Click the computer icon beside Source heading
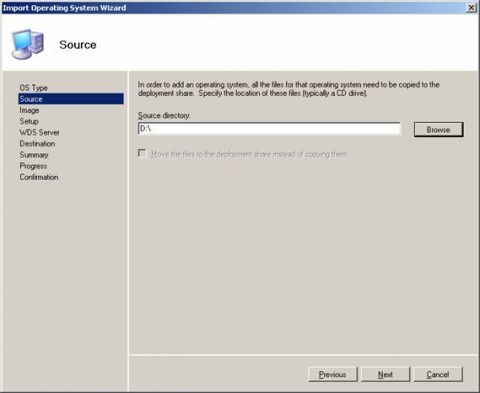480x393 pixels. (27, 44)
